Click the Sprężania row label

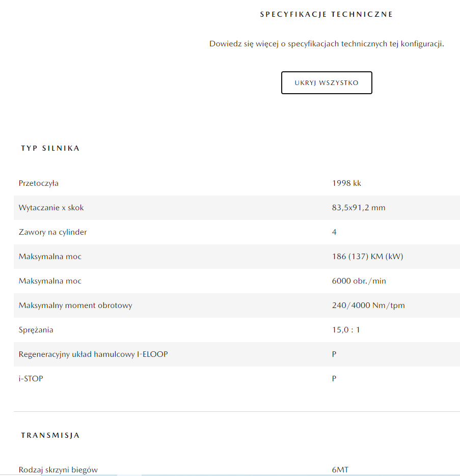pos(36,330)
